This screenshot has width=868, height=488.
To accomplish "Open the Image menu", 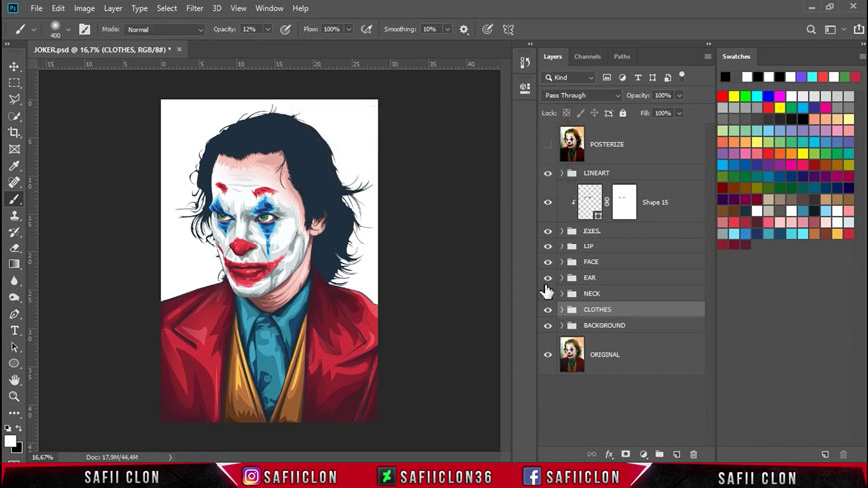I will pos(84,8).
